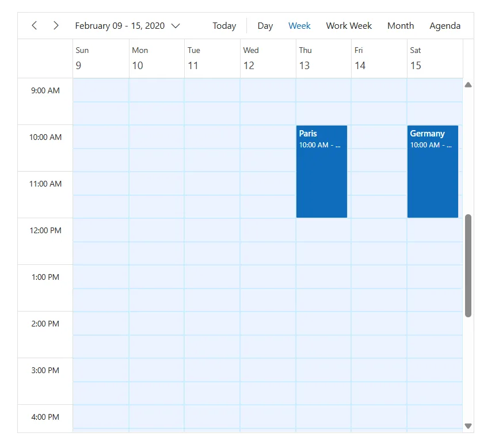Screen dimensions: 499x448
Task: Show the Agenda view
Action: [445, 26]
